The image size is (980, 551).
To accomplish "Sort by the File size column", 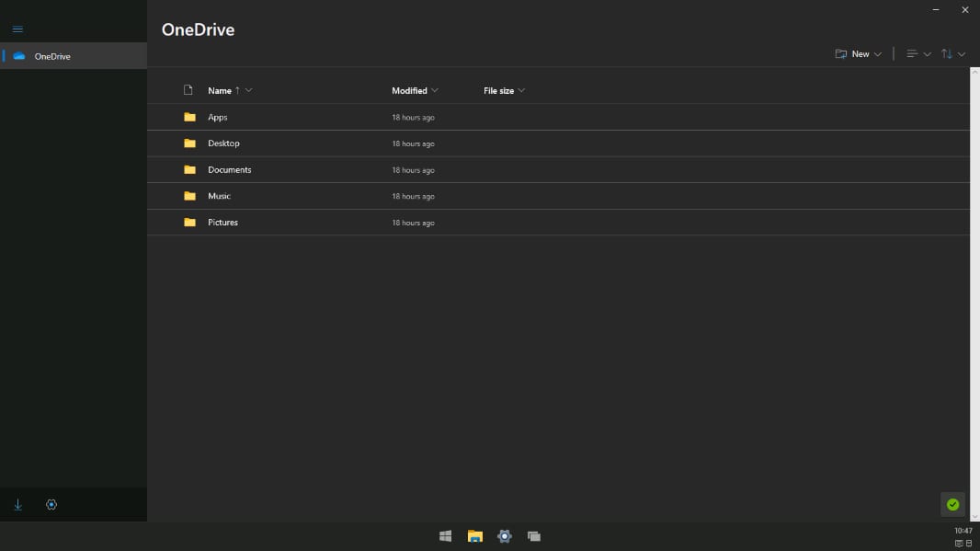I will pos(499,91).
